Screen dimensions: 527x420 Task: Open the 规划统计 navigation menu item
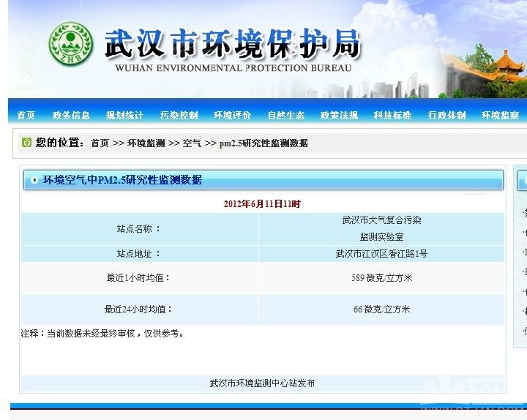click(124, 116)
